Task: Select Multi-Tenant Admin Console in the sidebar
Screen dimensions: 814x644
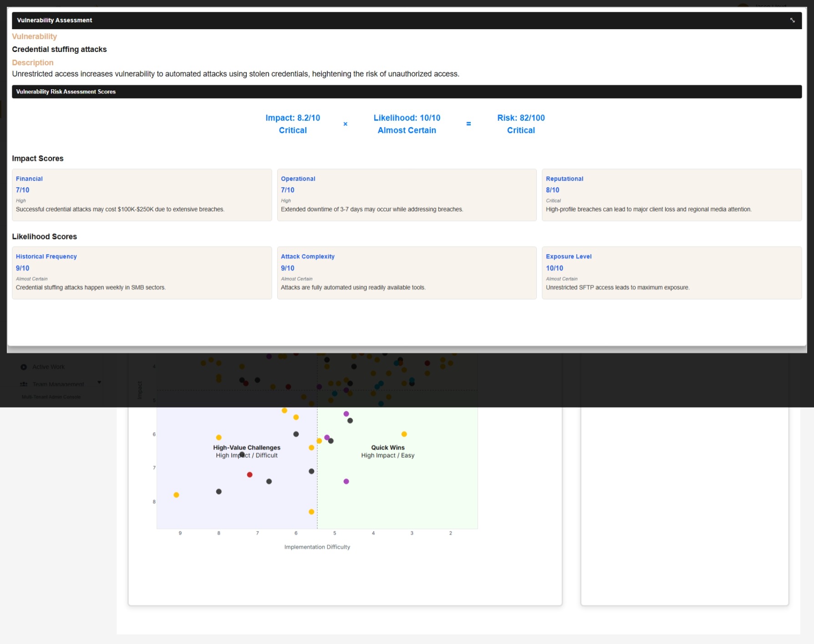Action: coord(51,397)
